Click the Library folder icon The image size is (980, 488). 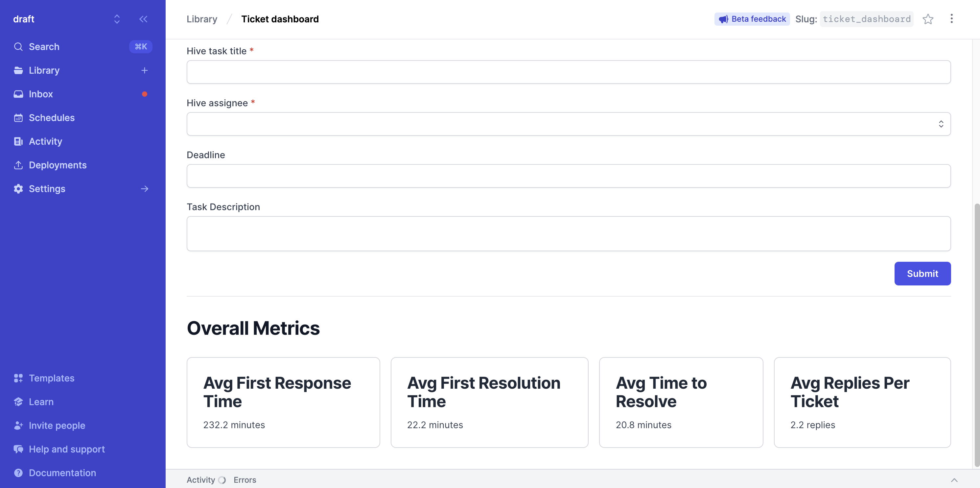pyautogui.click(x=18, y=70)
